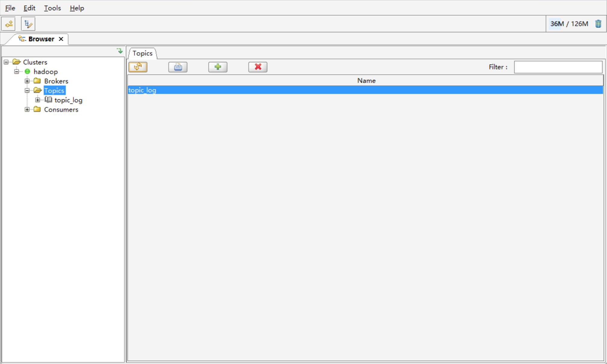
Task: Click the refresh topics button
Action: click(138, 67)
